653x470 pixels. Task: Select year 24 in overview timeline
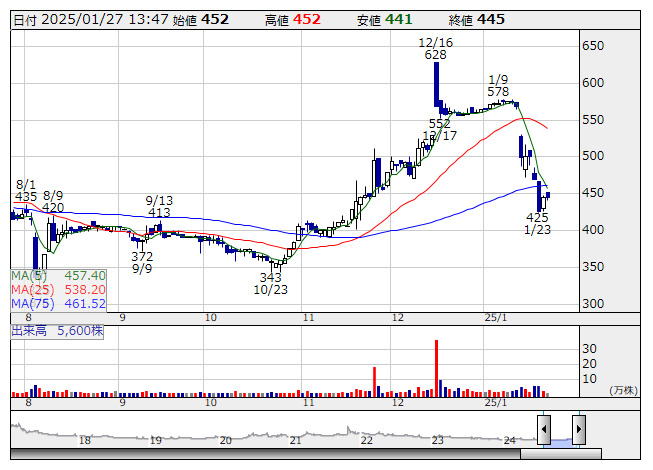[x=508, y=440]
